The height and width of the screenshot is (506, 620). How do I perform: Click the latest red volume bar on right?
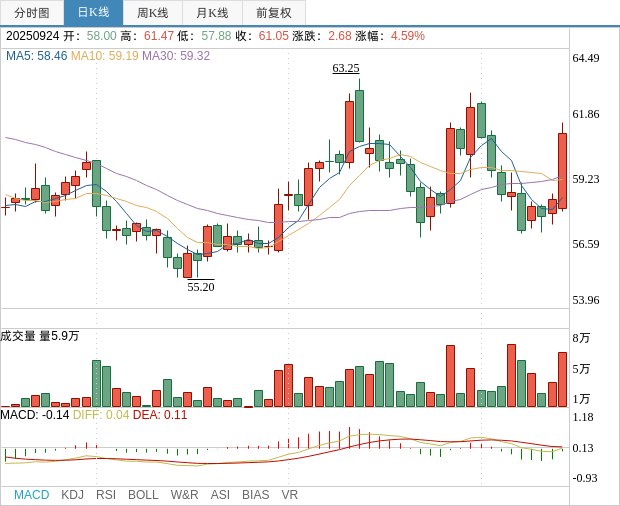click(562, 380)
